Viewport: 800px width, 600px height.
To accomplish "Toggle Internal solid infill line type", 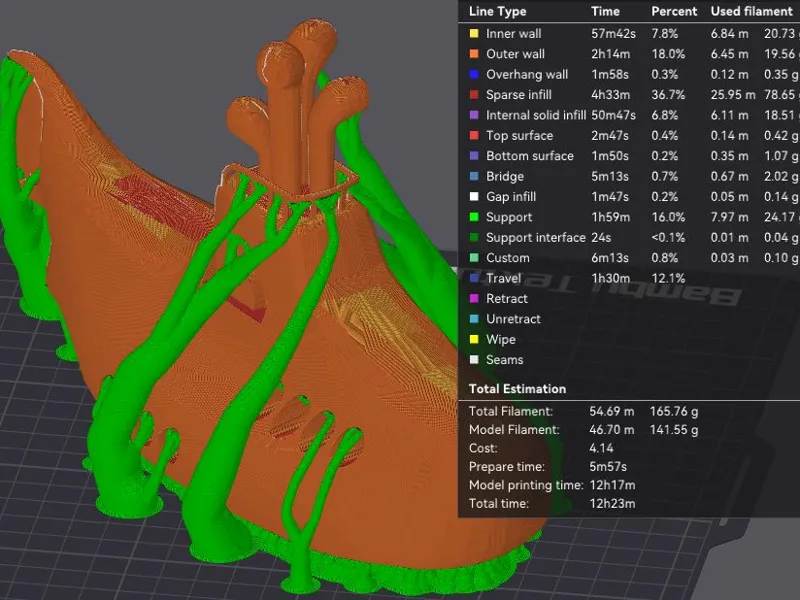I will 536,115.
